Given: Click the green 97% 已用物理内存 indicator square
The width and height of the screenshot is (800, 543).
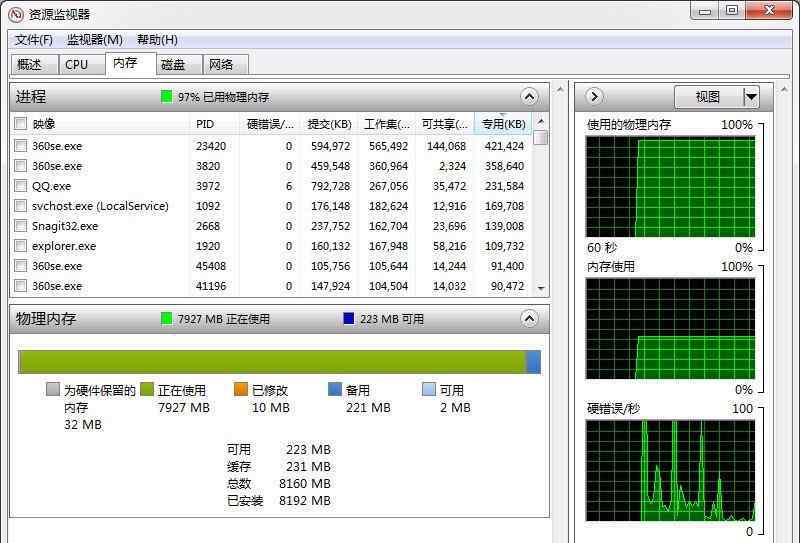Looking at the screenshot, I should [166, 96].
